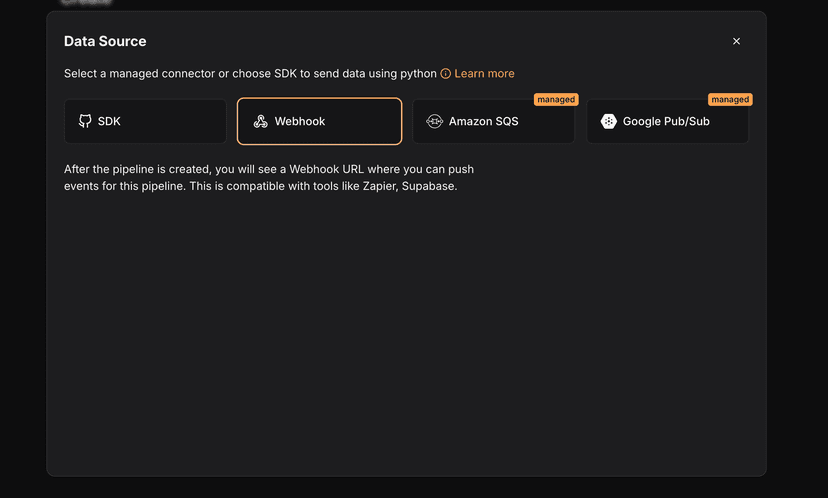Click the webhook icon on Webhook card
Viewport: 828px width, 498px height.
pyautogui.click(x=260, y=121)
